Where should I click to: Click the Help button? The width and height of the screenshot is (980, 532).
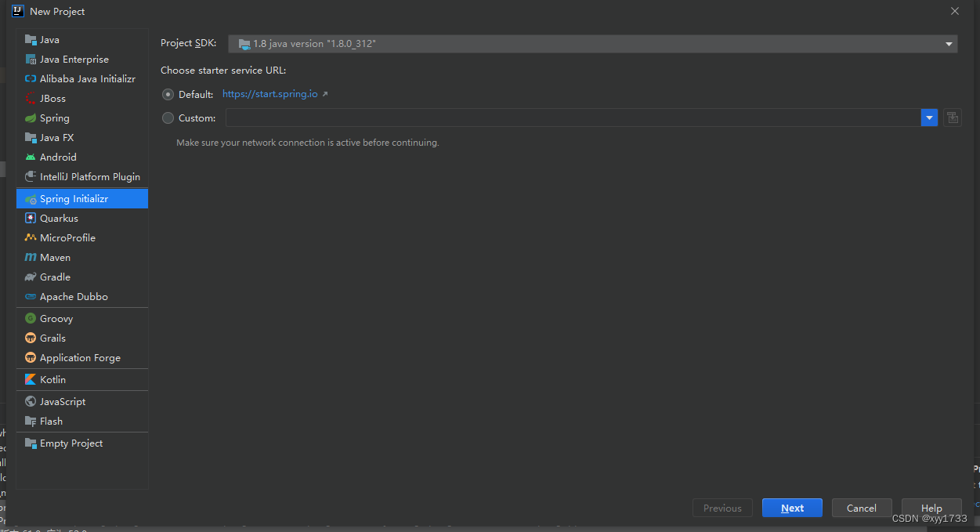(931, 508)
